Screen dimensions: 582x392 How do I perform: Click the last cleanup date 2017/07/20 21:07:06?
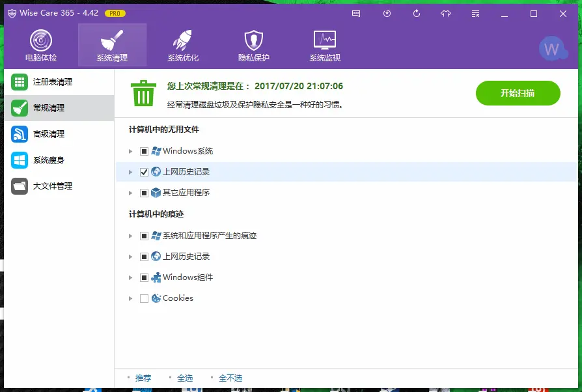299,86
